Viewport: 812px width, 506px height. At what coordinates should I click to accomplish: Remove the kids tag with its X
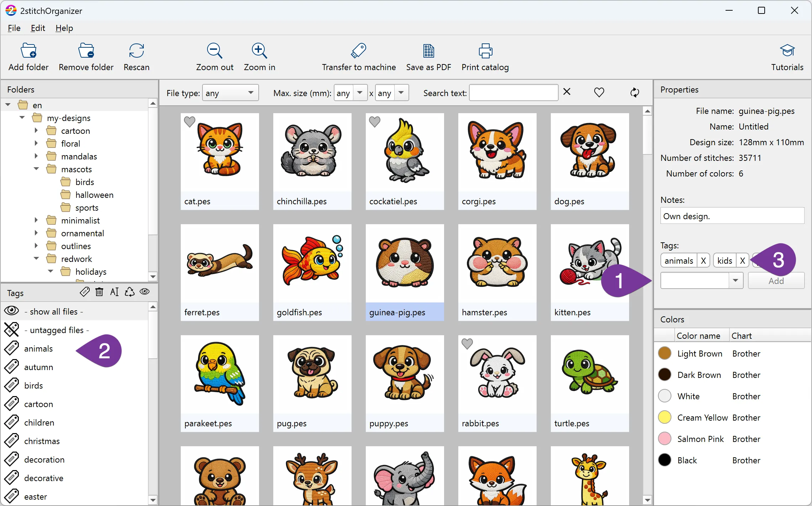tap(742, 260)
